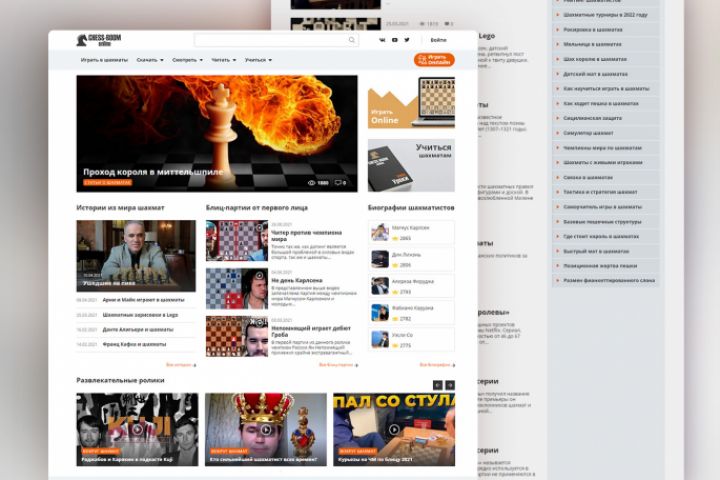Show previous entertainment videos with the left arrow
The image size is (720, 480).
[x=438, y=385]
